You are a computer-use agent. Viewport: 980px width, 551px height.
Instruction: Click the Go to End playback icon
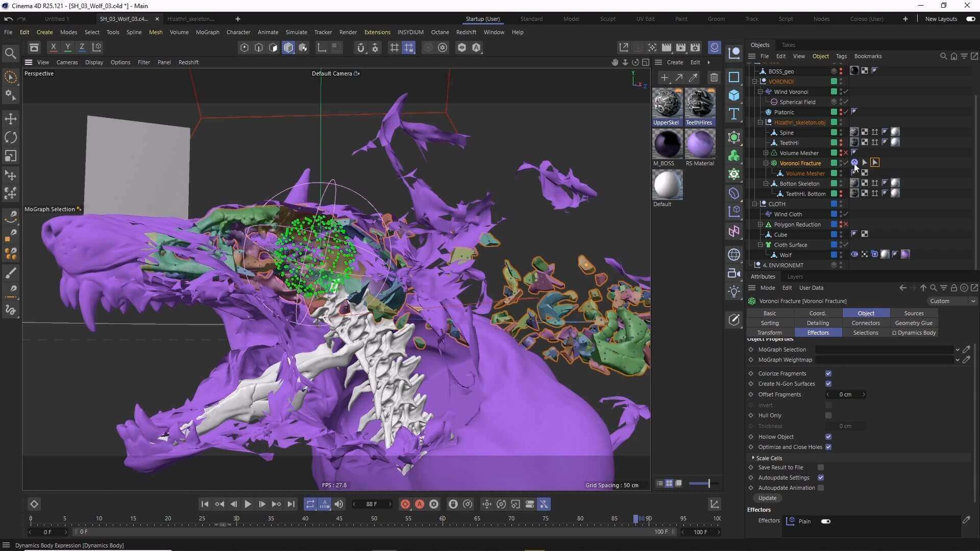pos(291,504)
